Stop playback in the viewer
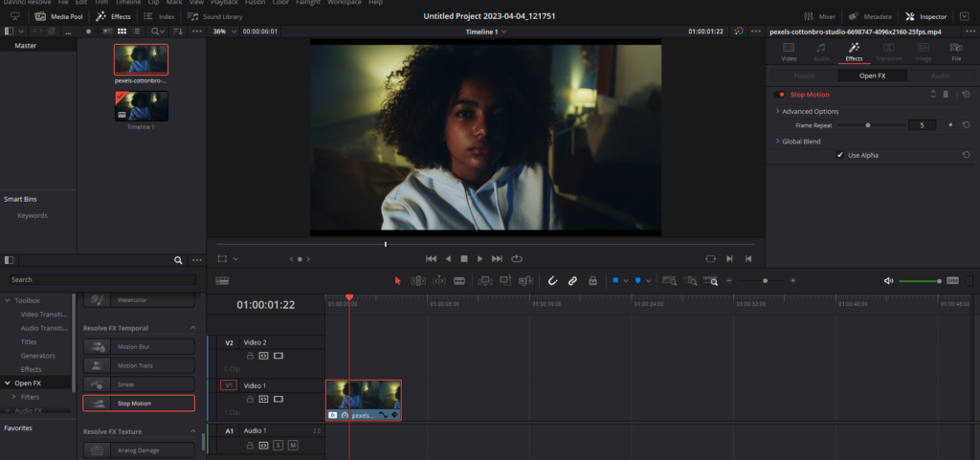The height and width of the screenshot is (460, 980). pyautogui.click(x=464, y=258)
